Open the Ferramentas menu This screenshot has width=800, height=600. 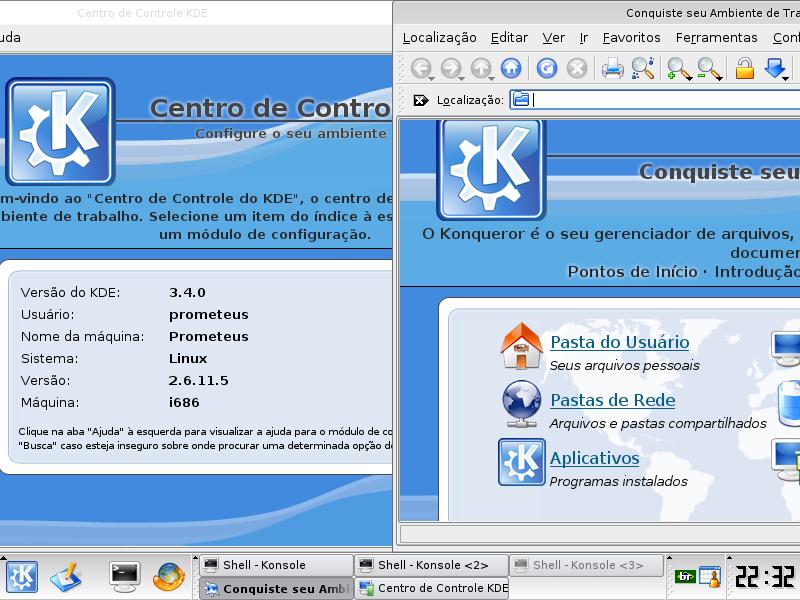click(x=716, y=38)
